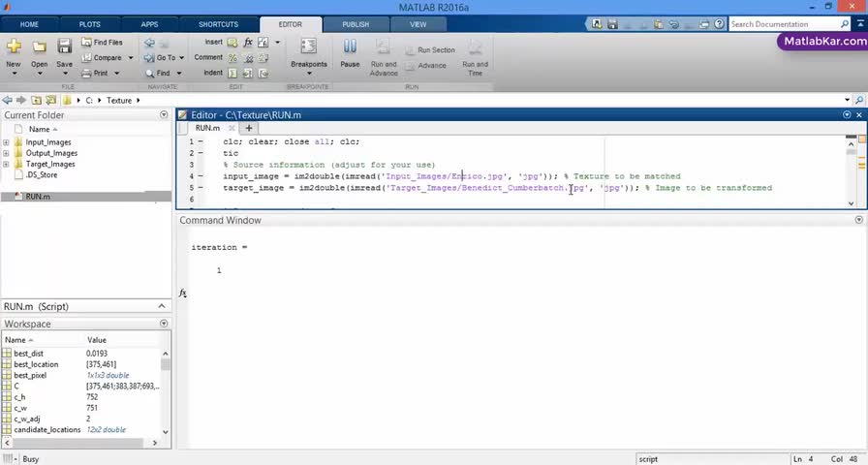Image resolution: width=868 pixels, height=465 pixels.
Task: Switch to the VIEW tab
Action: click(x=418, y=24)
